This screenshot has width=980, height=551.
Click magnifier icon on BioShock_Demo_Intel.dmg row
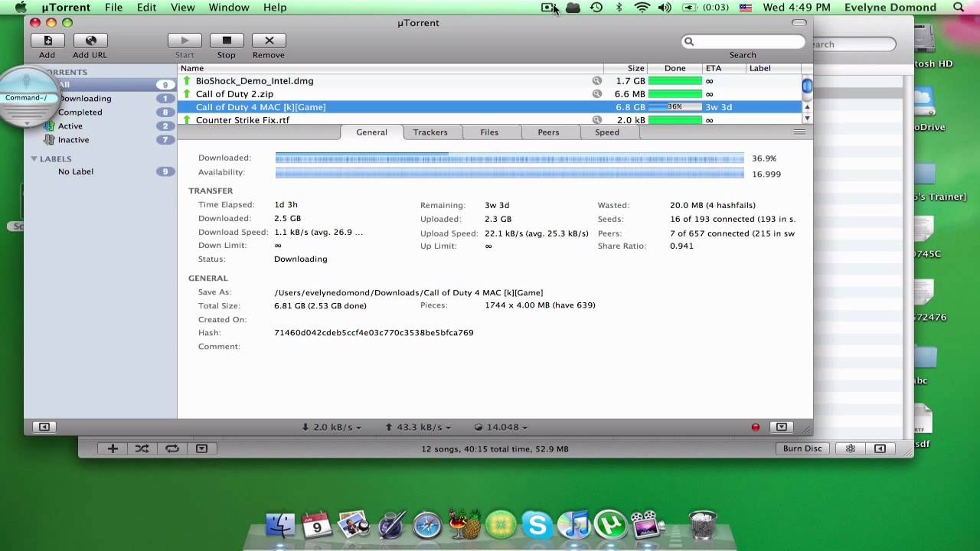[x=597, y=80]
